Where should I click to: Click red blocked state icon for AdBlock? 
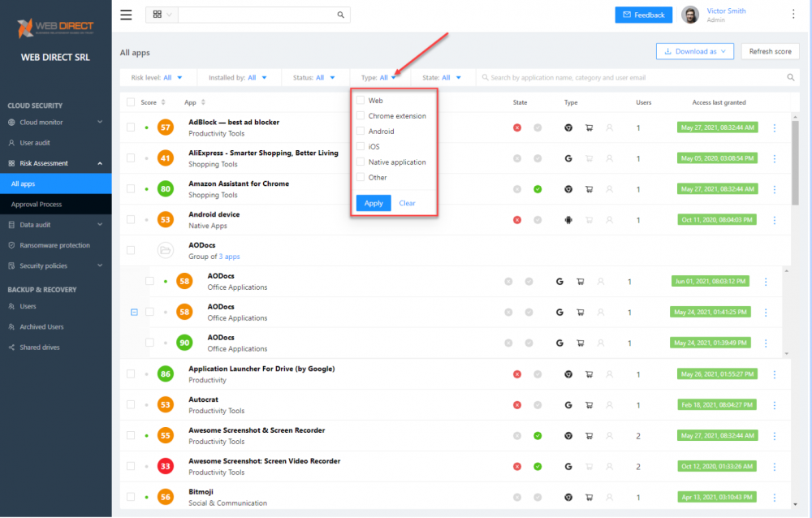pos(516,127)
